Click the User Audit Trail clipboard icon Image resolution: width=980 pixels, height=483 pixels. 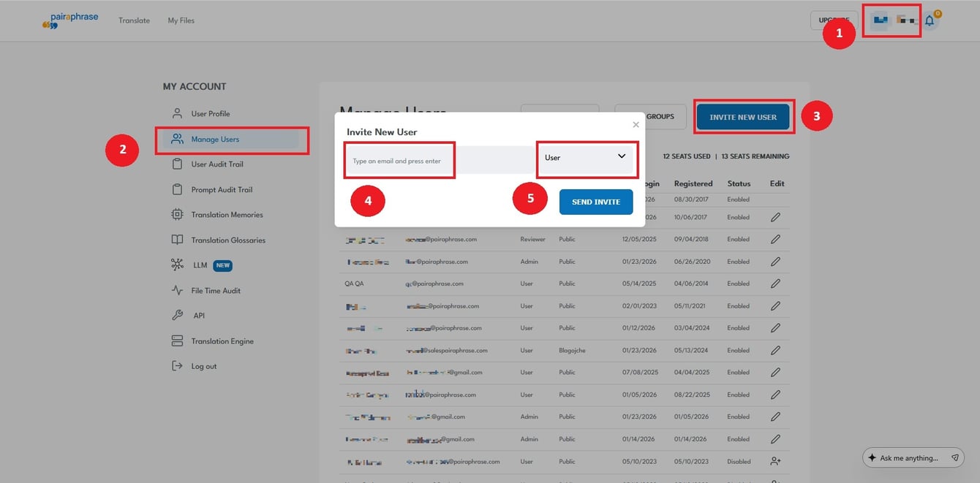coord(177,164)
